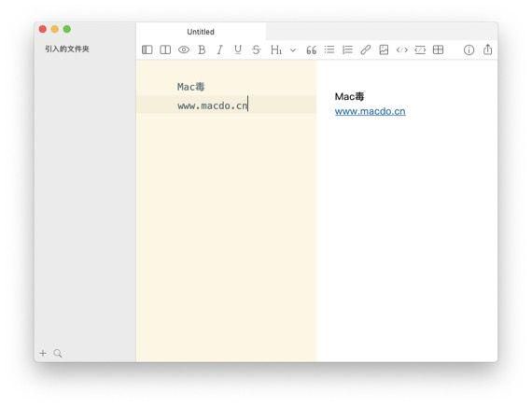This screenshot has height=407, width=532.
Task: Insert a block quote
Action: [x=311, y=50]
